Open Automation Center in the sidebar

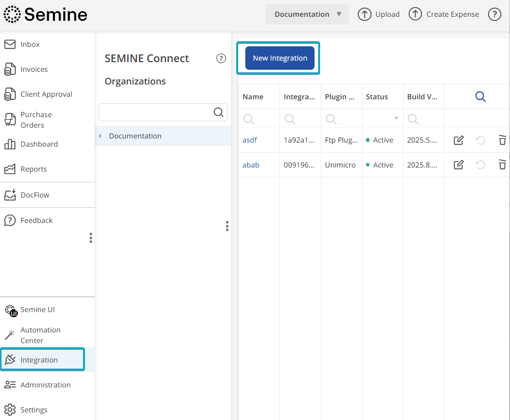pyautogui.click(x=40, y=335)
